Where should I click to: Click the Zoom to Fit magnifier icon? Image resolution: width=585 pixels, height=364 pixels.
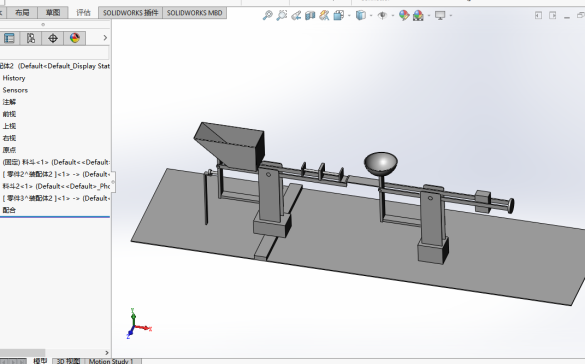[x=268, y=15]
